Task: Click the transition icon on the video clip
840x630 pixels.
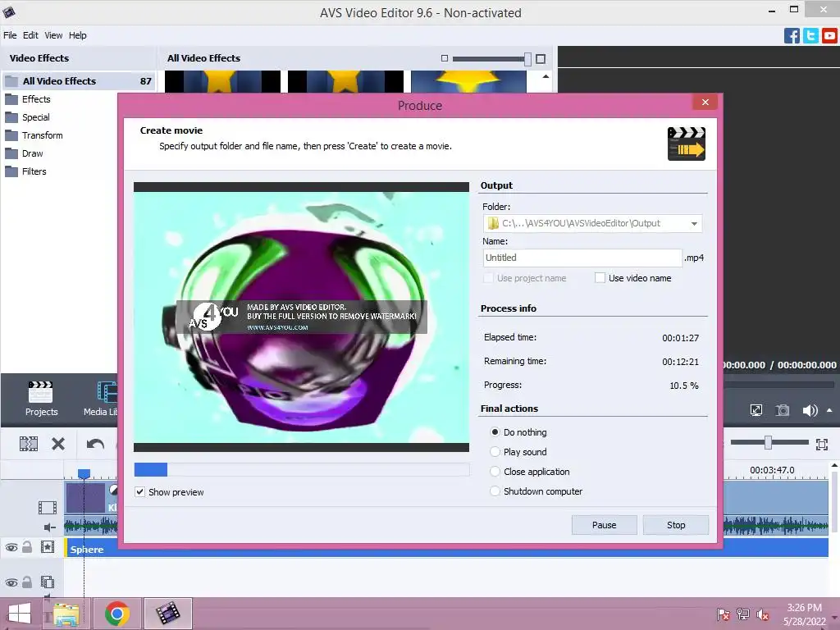Action: (113, 489)
